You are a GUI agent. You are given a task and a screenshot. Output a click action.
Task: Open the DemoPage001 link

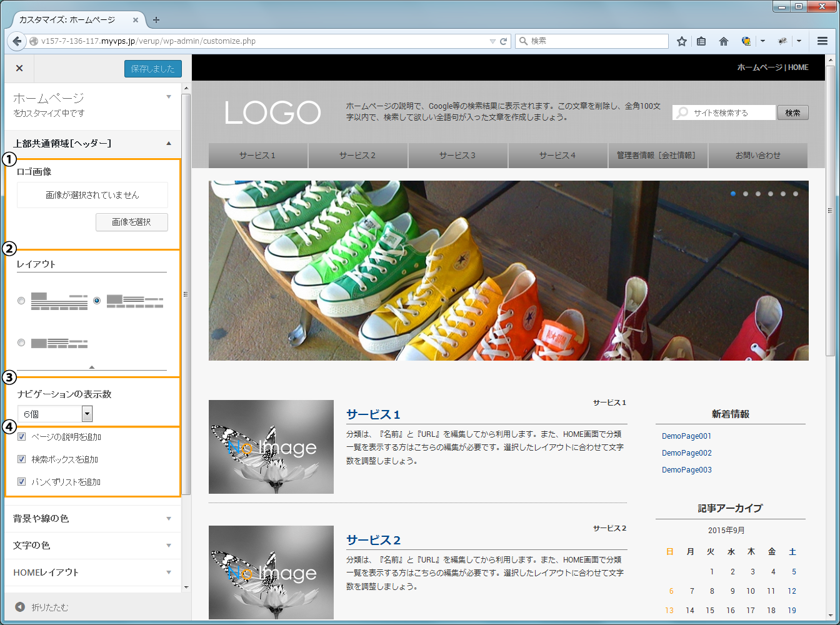(686, 436)
